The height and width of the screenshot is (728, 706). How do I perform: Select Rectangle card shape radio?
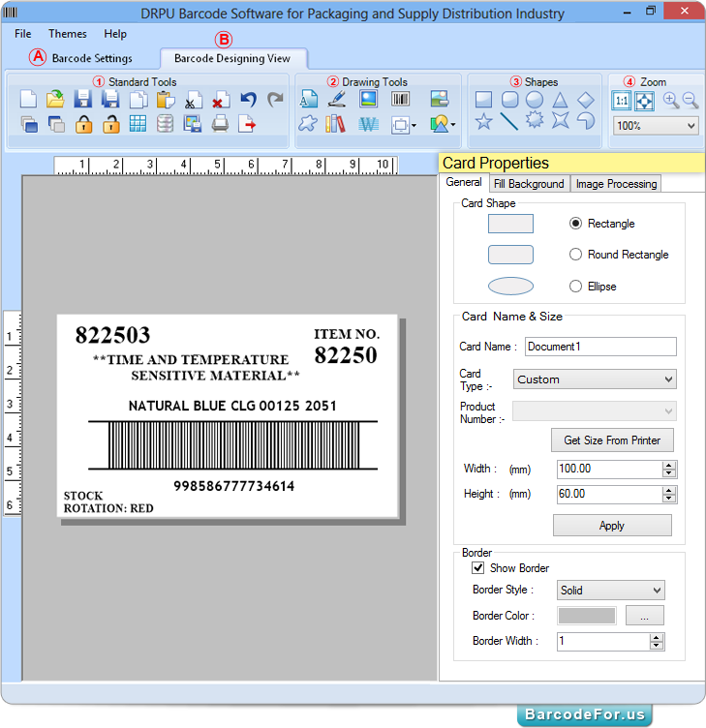pyautogui.click(x=575, y=224)
